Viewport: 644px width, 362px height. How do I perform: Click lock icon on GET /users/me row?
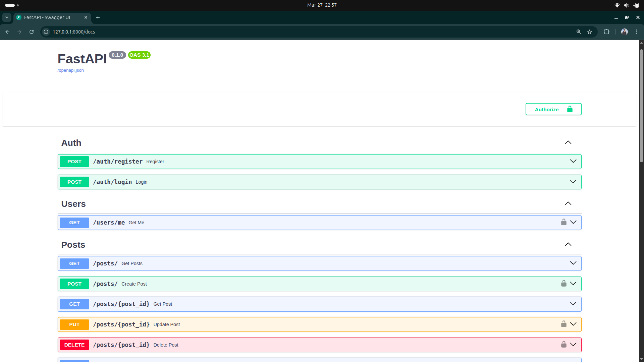(563, 222)
